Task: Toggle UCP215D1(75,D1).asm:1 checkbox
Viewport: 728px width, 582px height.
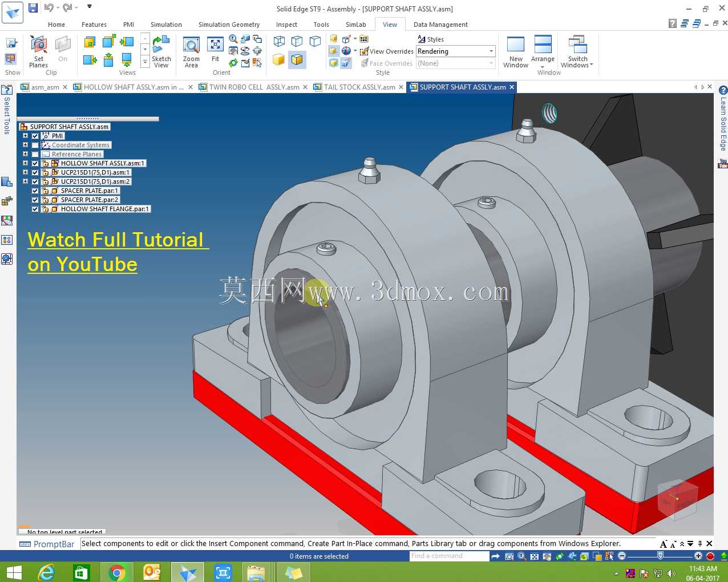Action: click(x=35, y=172)
